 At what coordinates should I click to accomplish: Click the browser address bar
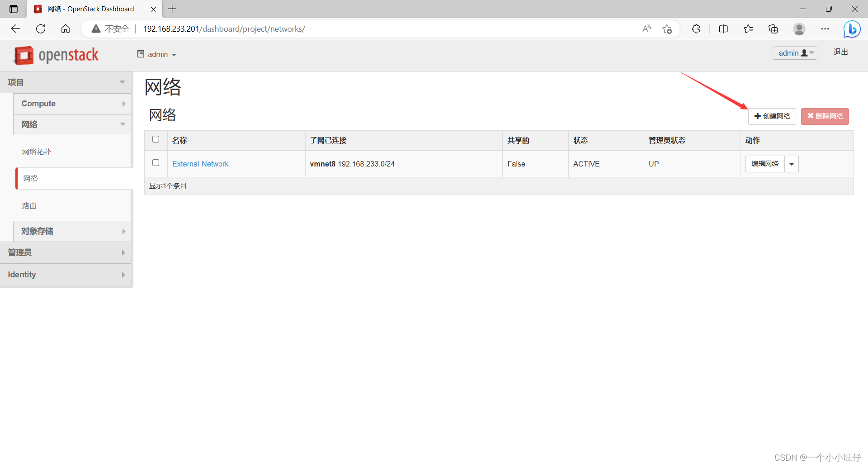click(316, 29)
